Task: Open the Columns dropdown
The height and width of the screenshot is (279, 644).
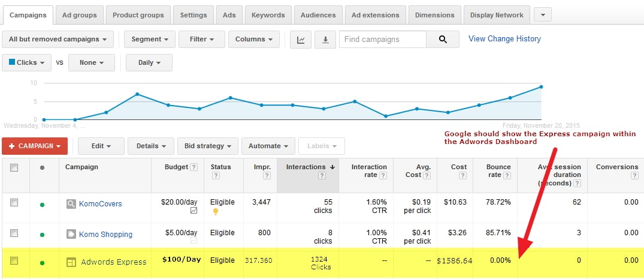Action: coord(254,40)
